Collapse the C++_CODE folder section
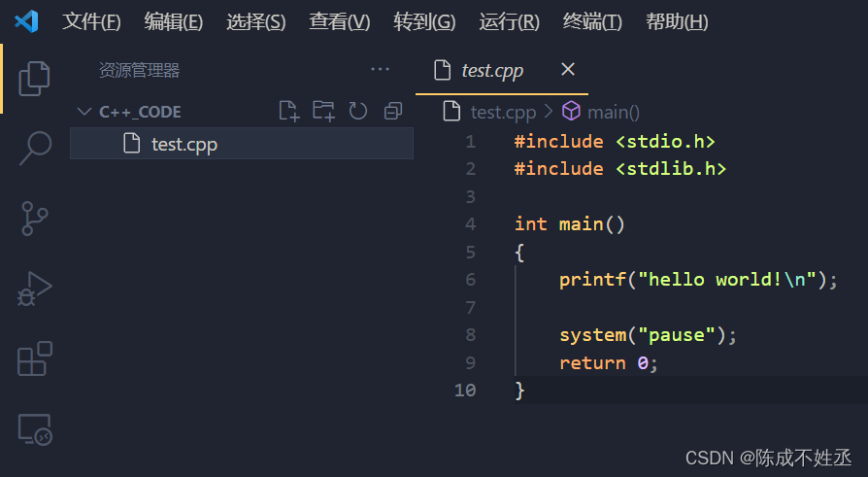This screenshot has height=477, width=868. pyautogui.click(x=84, y=112)
